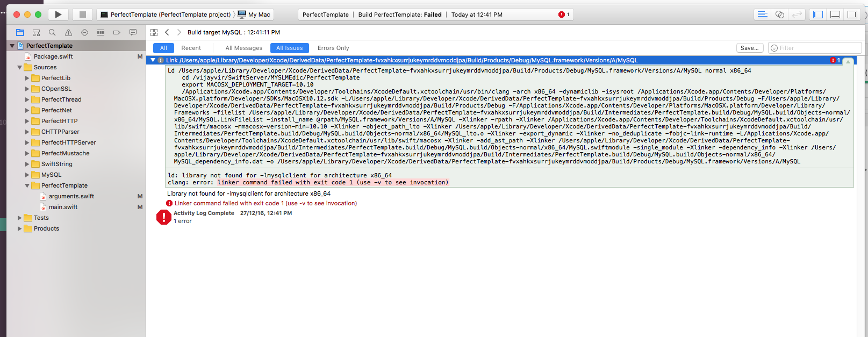The image size is (868, 337).
Task: Focus the Filter search field
Action: point(815,48)
